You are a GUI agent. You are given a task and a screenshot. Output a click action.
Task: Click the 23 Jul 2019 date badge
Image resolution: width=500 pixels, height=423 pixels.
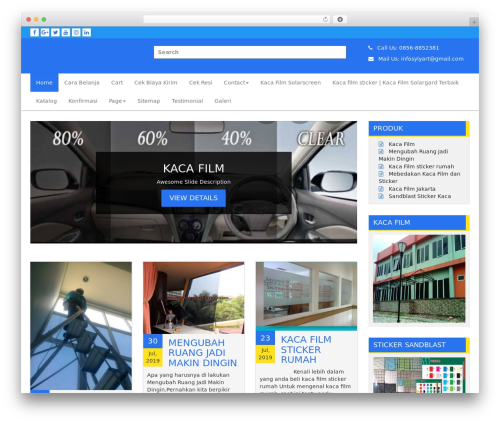[265, 347]
